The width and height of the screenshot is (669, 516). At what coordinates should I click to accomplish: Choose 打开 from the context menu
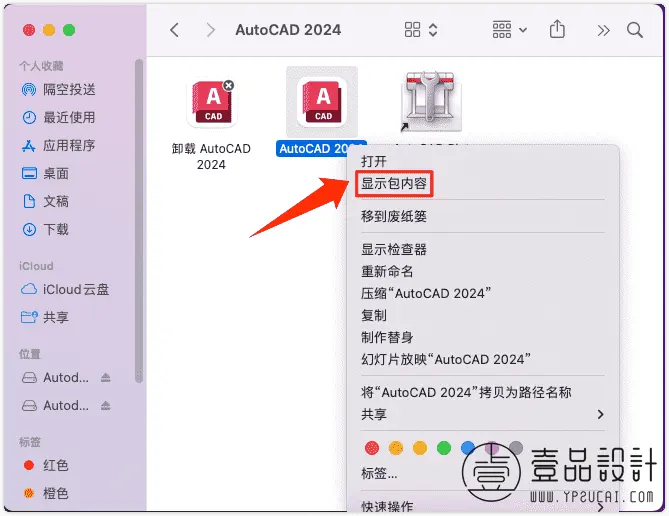[374, 161]
